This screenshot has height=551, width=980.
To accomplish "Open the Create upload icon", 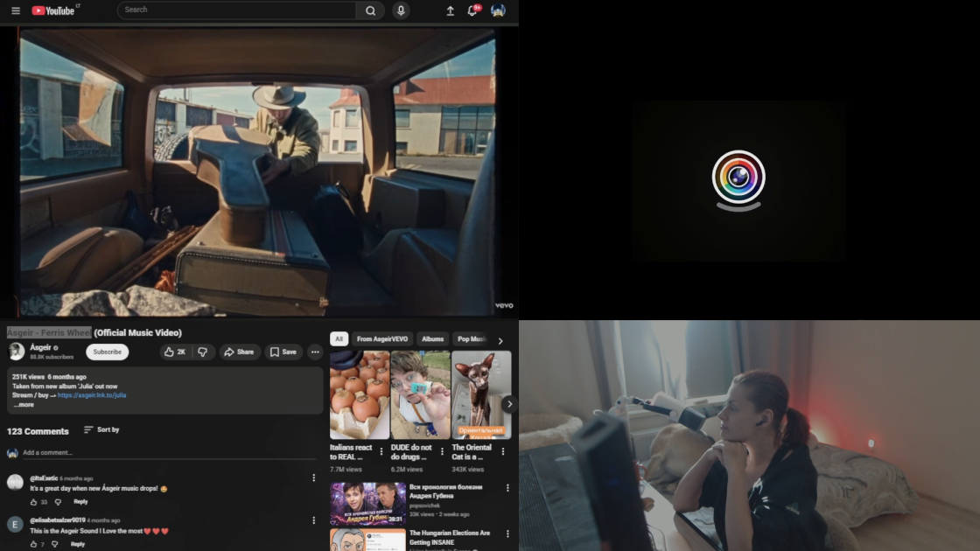I will point(450,10).
